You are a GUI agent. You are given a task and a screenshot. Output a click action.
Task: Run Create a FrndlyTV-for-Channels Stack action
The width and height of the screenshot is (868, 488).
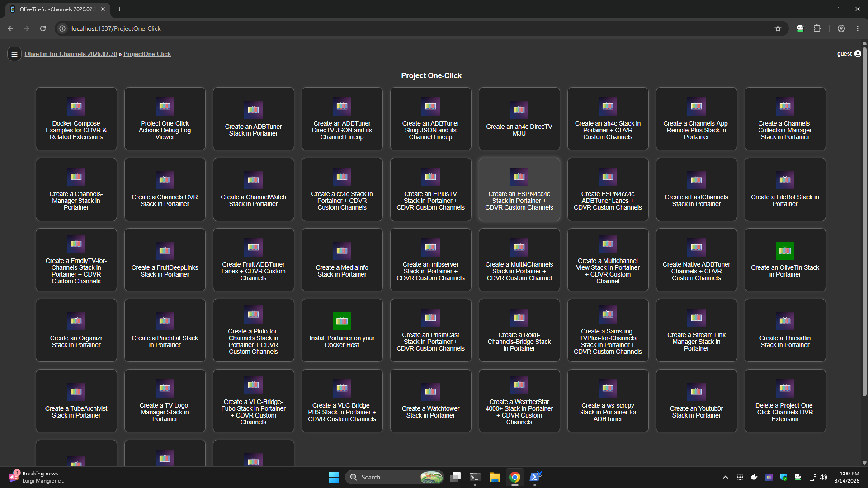pos(76,260)
